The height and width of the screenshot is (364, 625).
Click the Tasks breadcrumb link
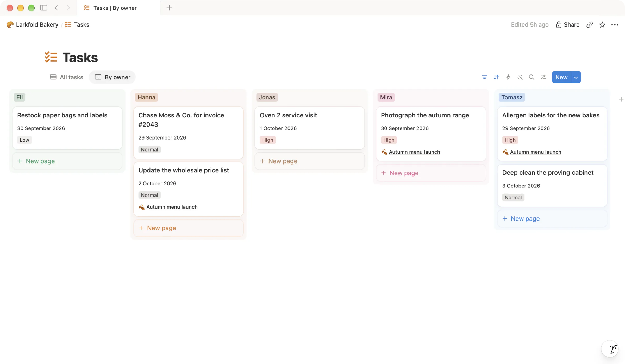[77, 24]
